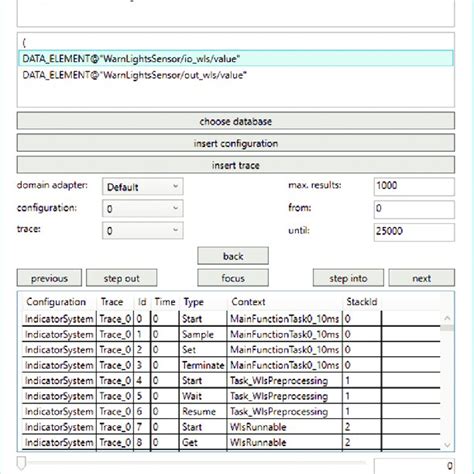Click the until input field

(x=414, y=232)
